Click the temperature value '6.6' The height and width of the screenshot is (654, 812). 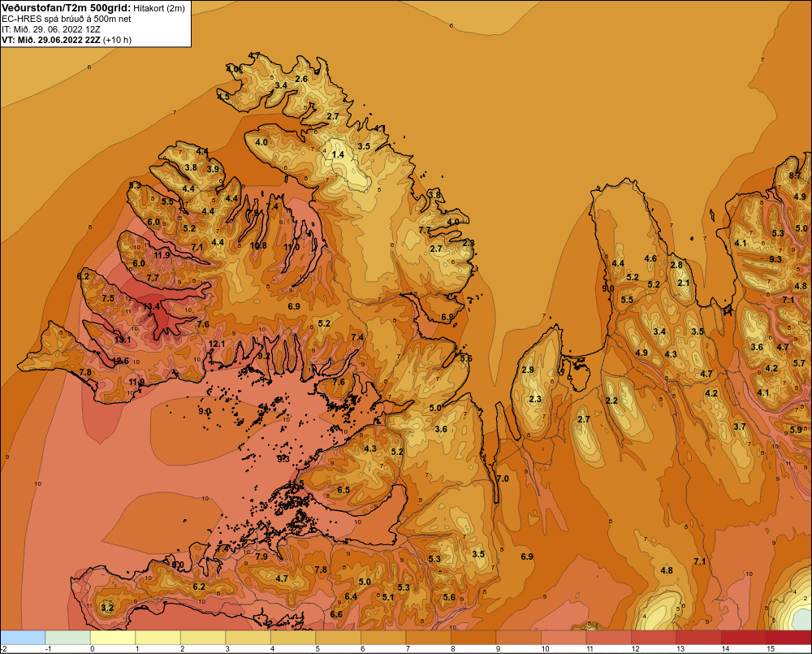pos(336,614)
